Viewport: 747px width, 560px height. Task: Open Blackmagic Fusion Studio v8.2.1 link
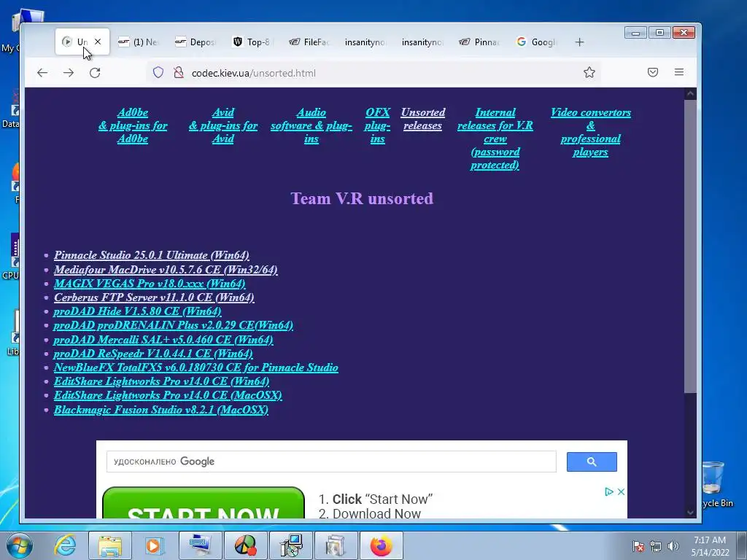coord(161,410)
